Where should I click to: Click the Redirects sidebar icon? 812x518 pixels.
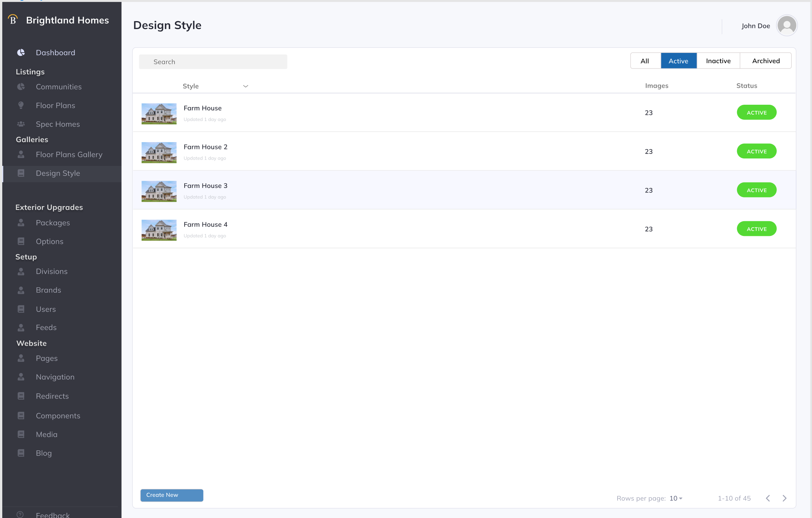(x=21, y=396)
